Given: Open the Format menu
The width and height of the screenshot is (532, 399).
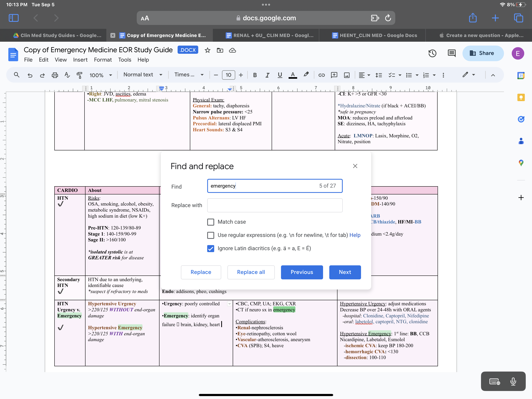Looking at the screenshot, I should 103,60.
